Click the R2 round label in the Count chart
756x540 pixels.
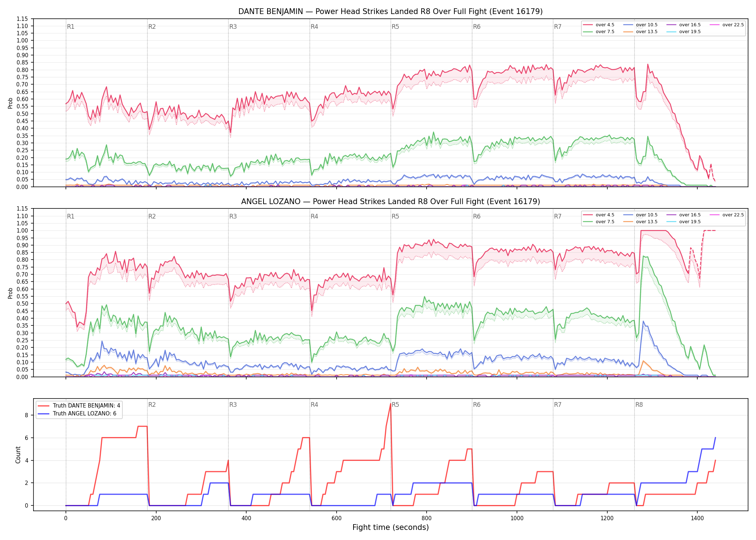pos(152,405)
